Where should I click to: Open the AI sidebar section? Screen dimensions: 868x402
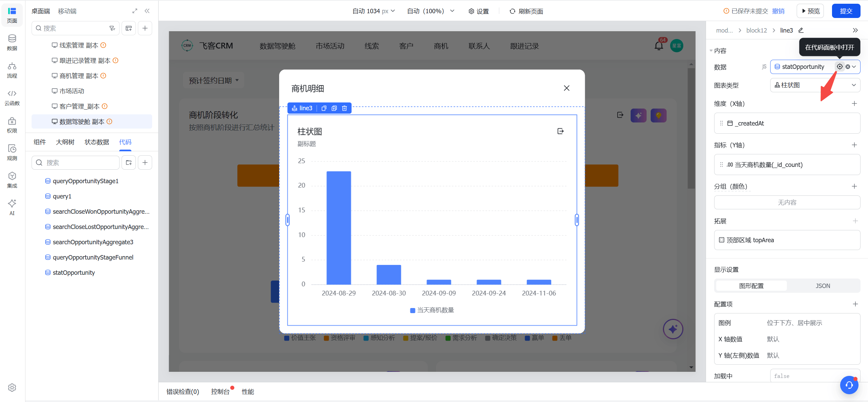coord(12,207)
